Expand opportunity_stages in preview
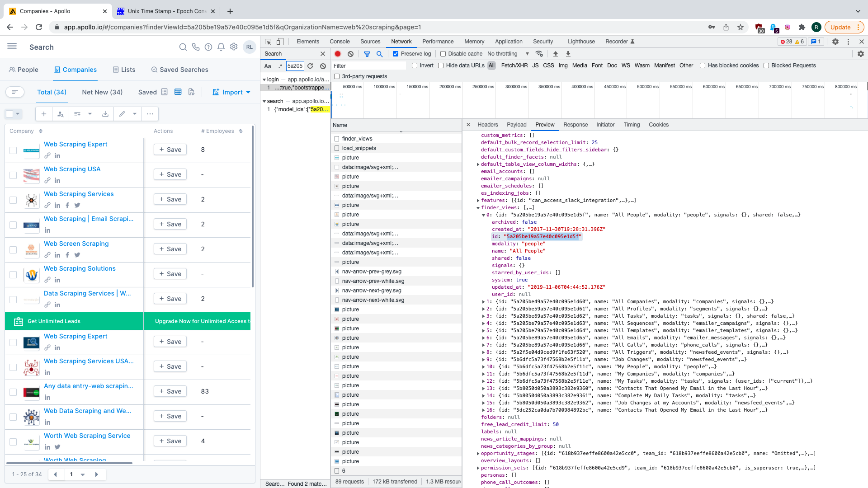This screenshot has width=868, height=488. tap(478, 454)
